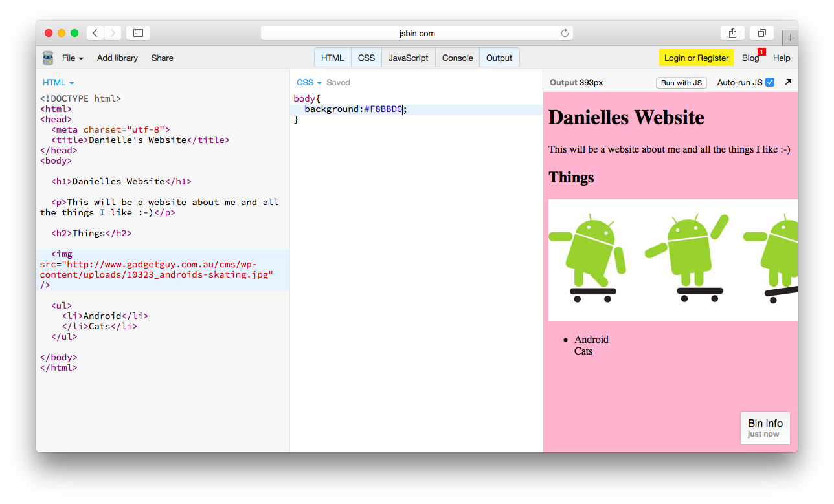The width and height of the screenshot is (834, 504).
Task: Toggle the Console panel tab
Action: coord(458,58)
